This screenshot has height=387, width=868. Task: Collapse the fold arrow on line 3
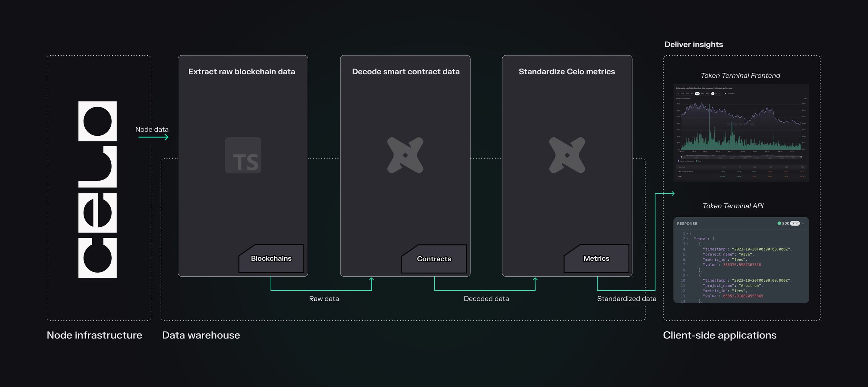(x=687, y=244)
